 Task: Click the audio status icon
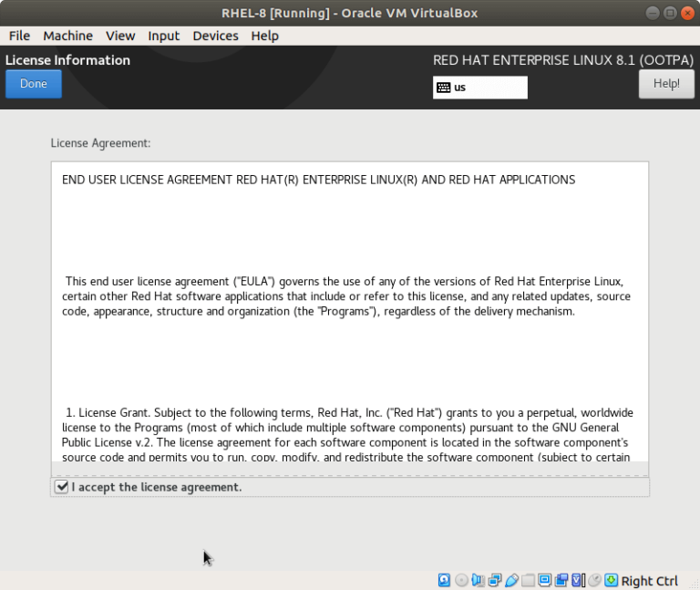click(479, 580)
